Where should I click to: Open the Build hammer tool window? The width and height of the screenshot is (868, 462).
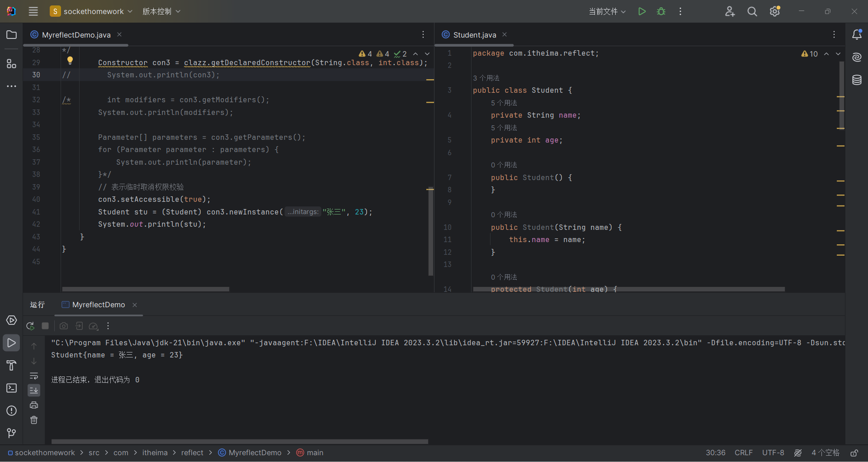pyautogui.click(x=12, y=366)
